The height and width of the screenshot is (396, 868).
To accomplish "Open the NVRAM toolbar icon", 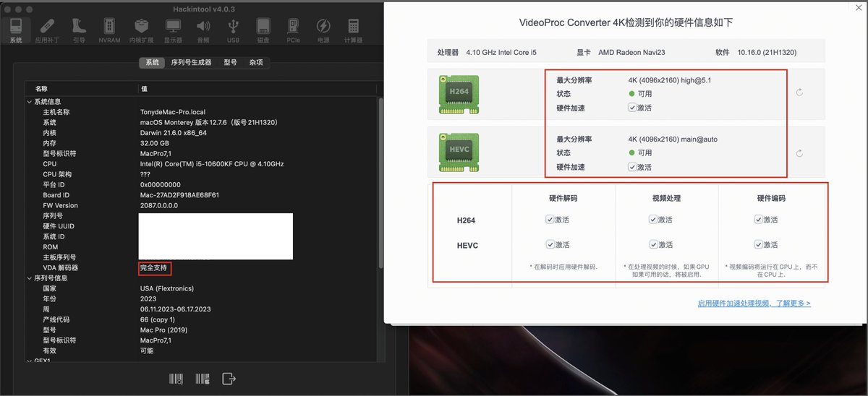I will (x=109, y=30).
